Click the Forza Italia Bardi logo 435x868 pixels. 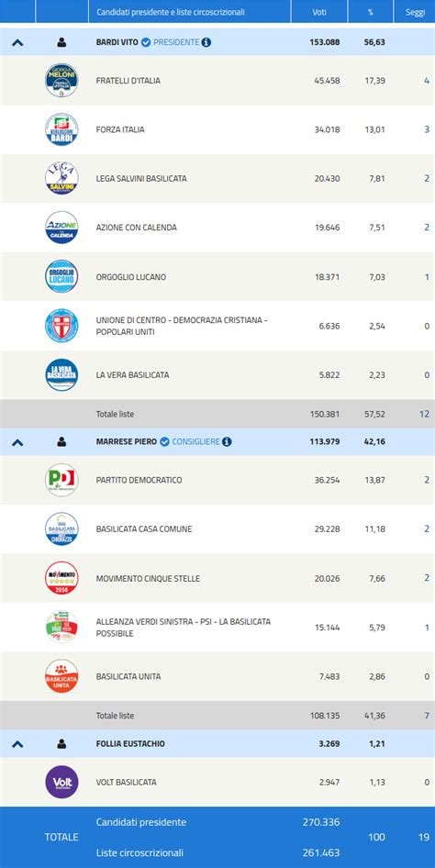click(61, 129)
